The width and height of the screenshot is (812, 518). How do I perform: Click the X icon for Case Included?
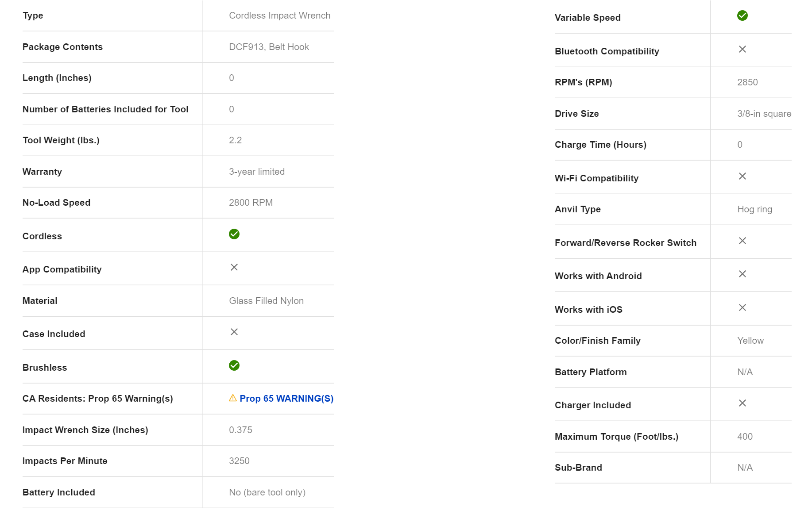point(234,332)
